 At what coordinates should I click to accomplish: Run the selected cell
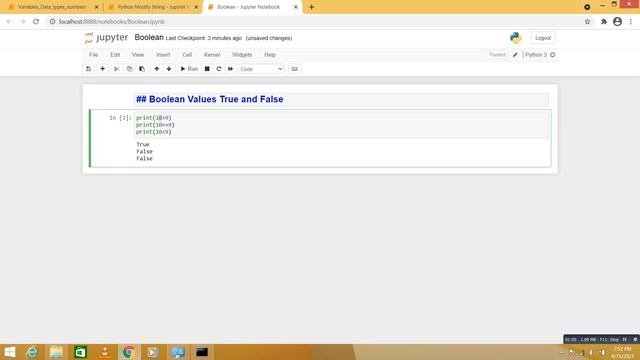(189, 69)
